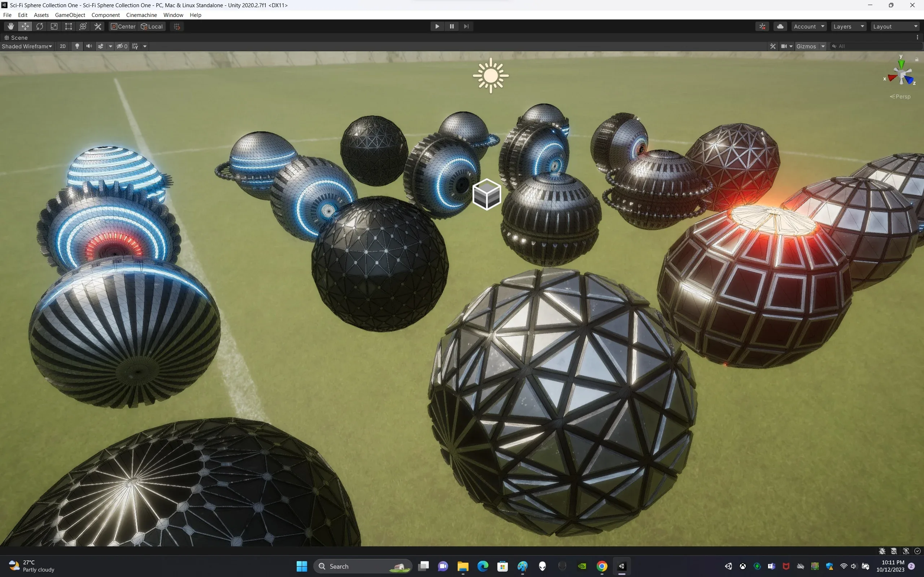Image resolution: width=924 pixels, height=577 pixels.
Task: Expand the Gizmos dropdown
Action: [823, 46]
